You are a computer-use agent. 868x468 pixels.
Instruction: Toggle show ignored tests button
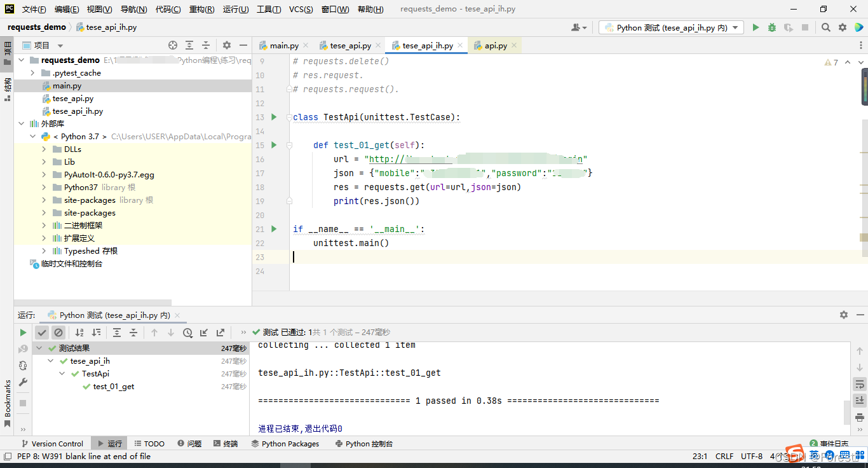click(58, 333)
